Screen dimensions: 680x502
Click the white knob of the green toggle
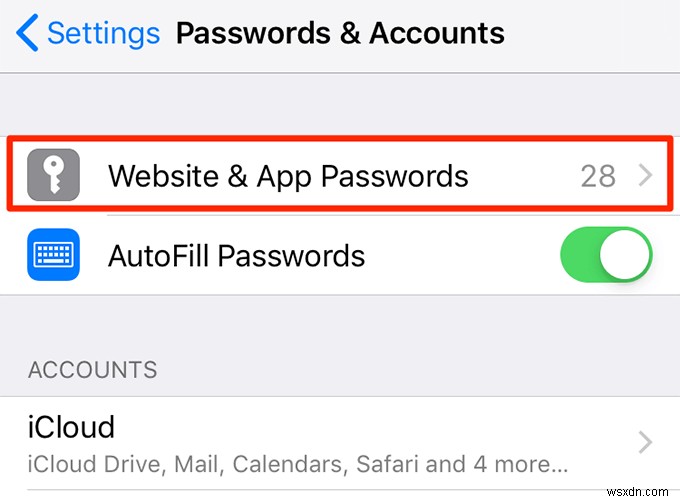pyautogui.click(x=625, y=254)
